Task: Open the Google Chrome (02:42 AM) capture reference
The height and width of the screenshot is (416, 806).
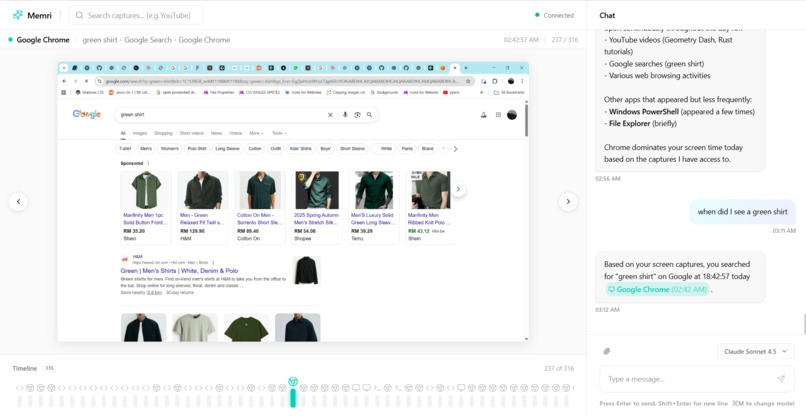Action: pos(657,290)
